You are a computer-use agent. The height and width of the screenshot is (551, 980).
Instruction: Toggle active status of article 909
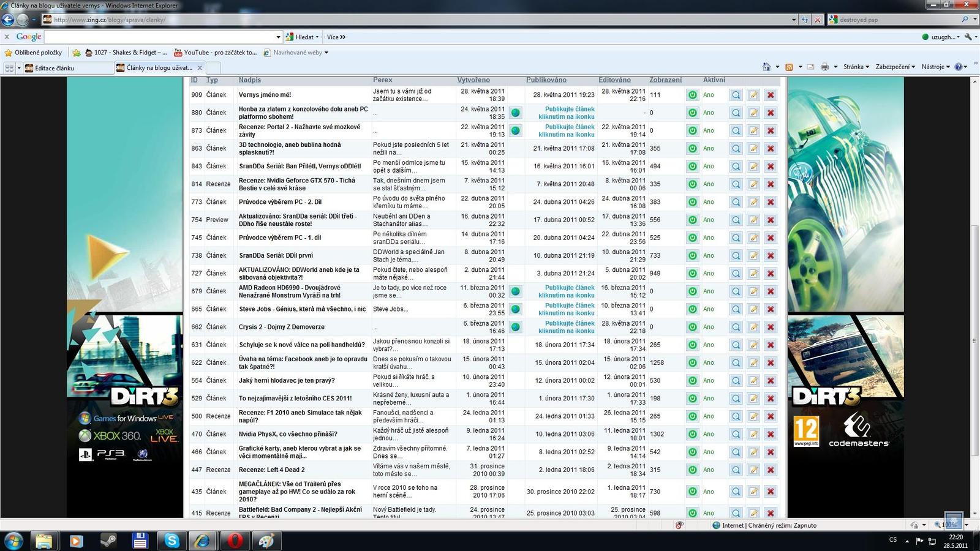692,95
